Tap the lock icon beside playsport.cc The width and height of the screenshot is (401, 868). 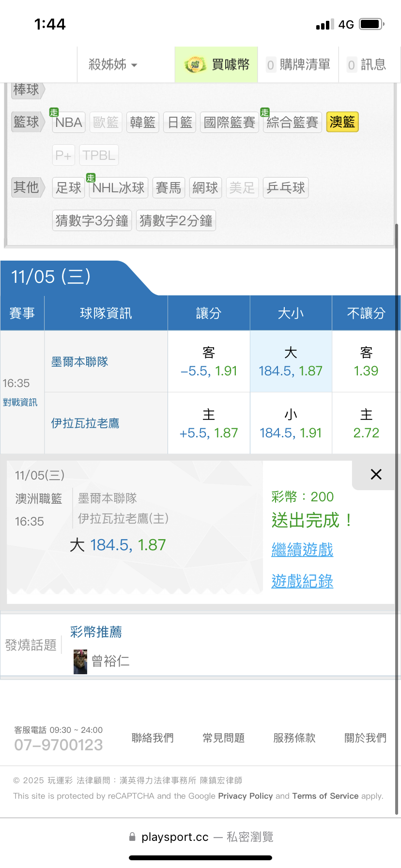[x=132, y=837]
